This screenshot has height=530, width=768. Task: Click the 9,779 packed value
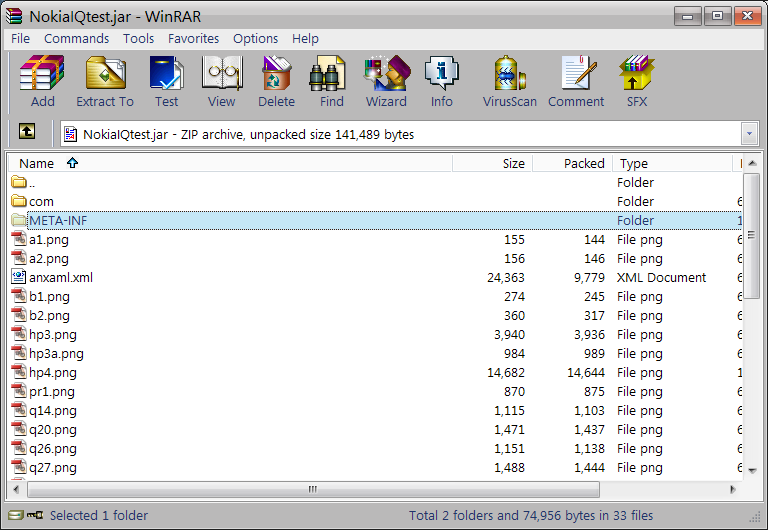[x=590, y=278]
